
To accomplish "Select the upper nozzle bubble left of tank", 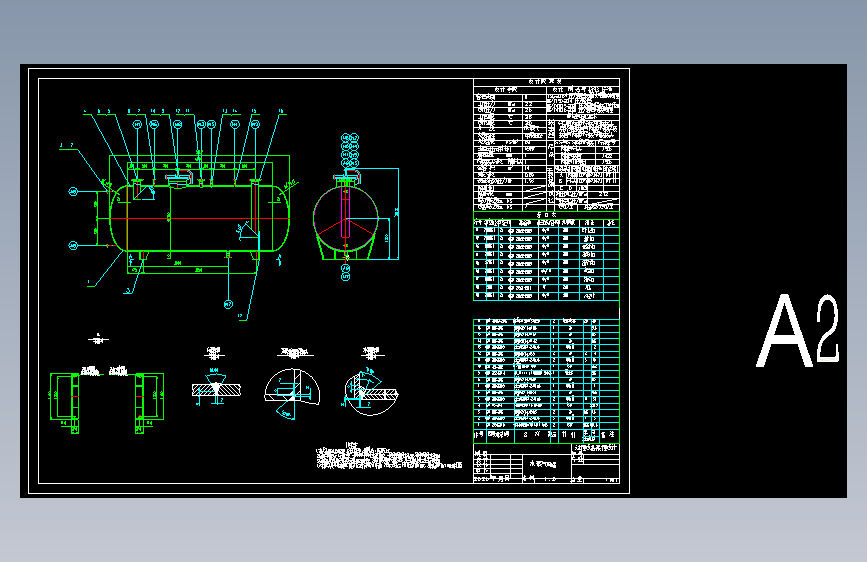I will click(74, 192).
